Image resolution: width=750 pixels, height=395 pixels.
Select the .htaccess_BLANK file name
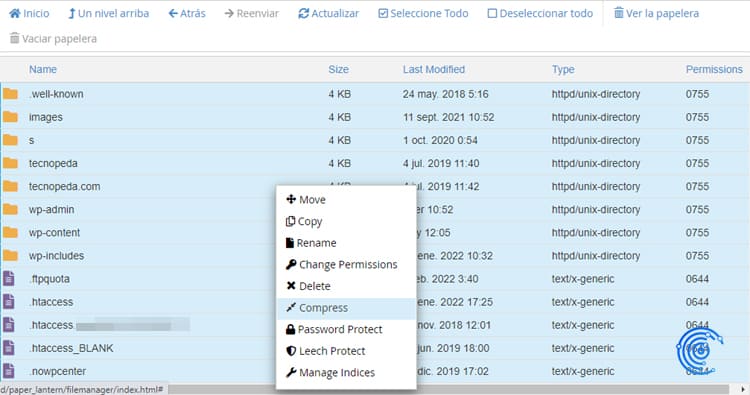[x=71, y=348]
